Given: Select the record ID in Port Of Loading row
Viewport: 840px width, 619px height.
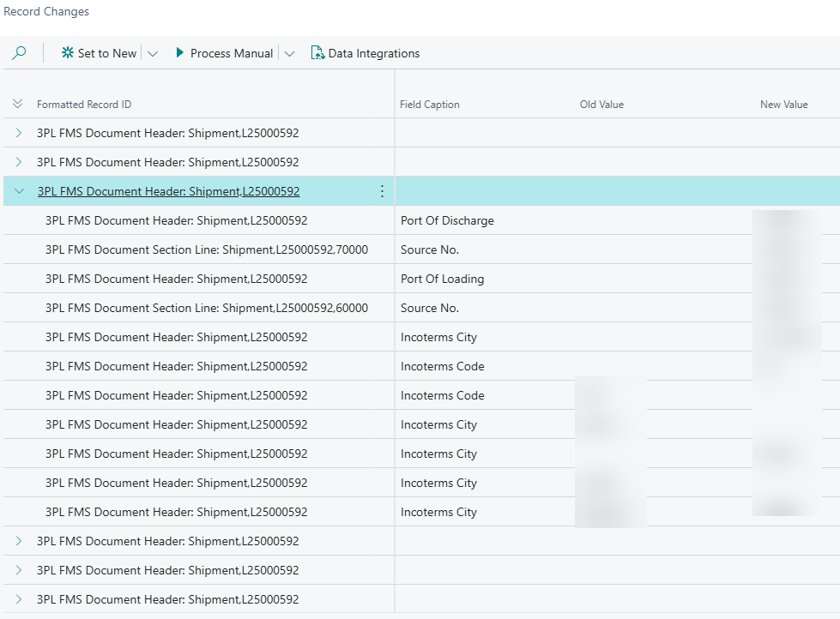Looking at the screenshot, I should (x=176, y=279).
